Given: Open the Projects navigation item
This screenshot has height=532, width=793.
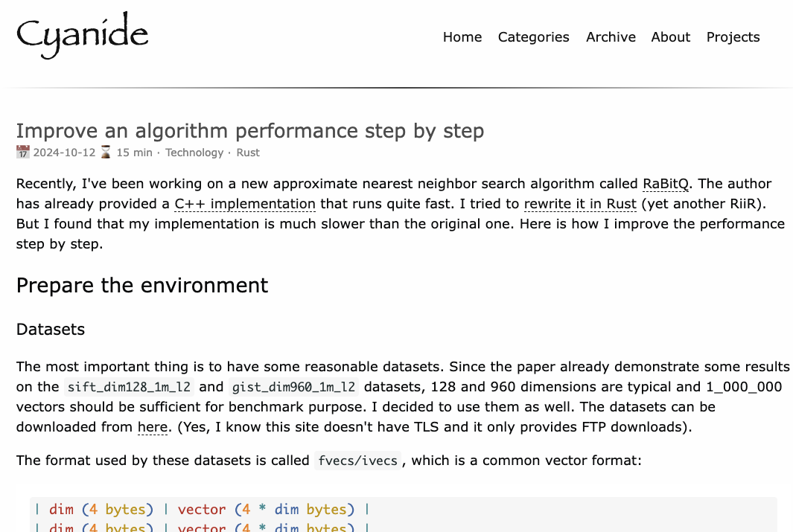Looking at the screenshot, I should coord(733,37).
